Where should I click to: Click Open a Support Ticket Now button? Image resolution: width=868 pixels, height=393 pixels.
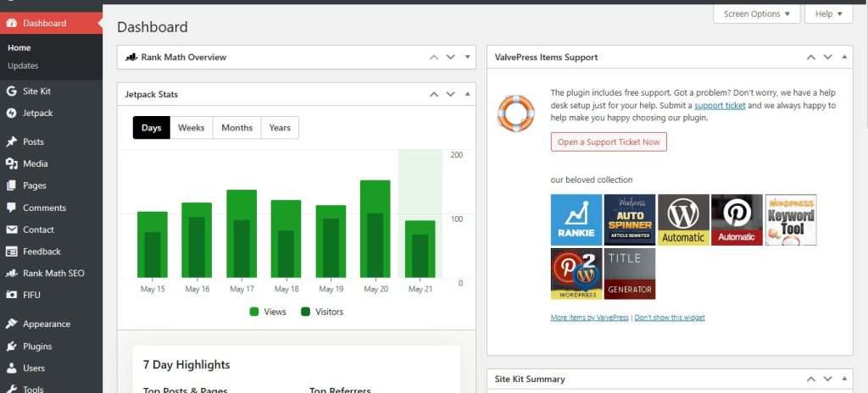[x=609, y=141]
